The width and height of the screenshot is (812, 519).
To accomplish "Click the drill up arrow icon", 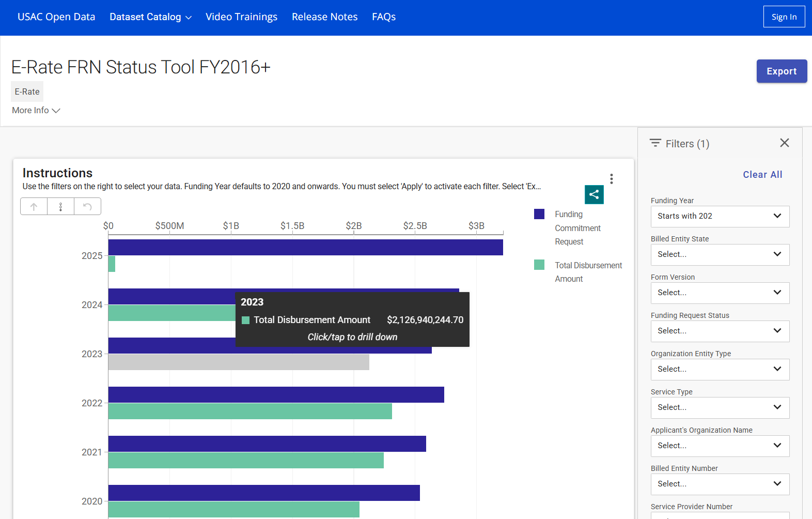I will [x=34, y=207].
